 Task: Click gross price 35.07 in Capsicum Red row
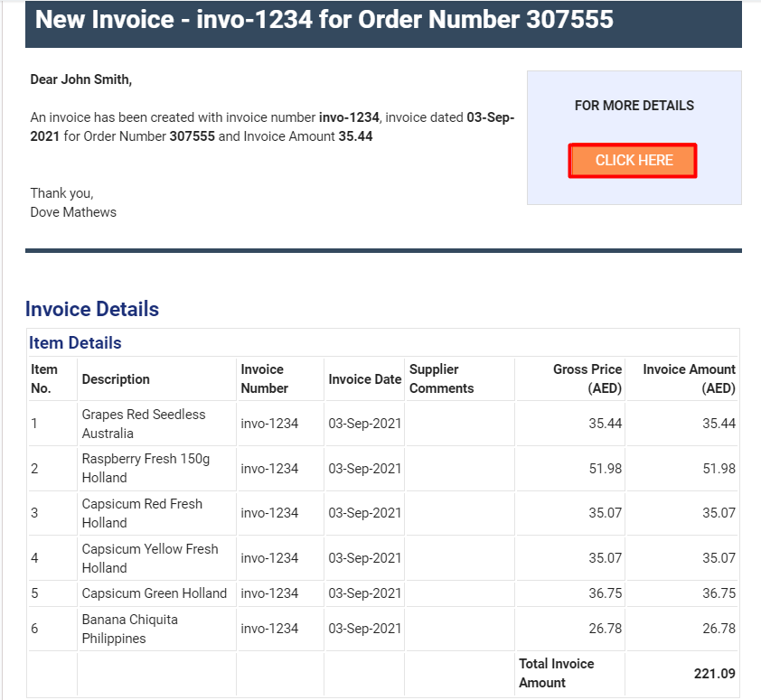click(606, 513)
